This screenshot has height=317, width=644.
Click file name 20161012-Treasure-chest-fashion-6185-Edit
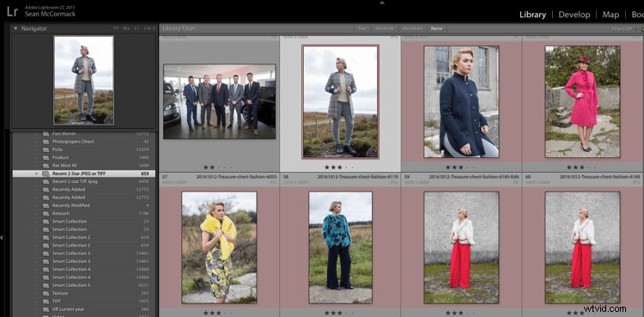pos(474,177)
